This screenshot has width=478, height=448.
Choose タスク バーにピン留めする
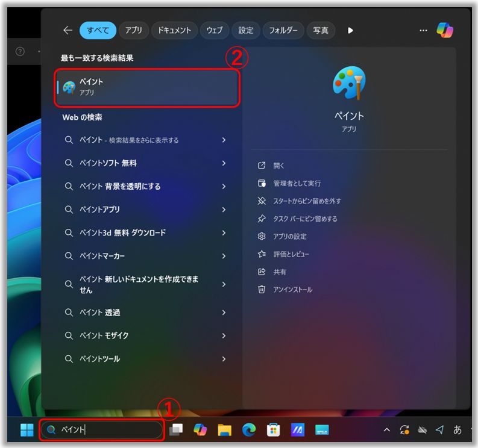tap(305, 219)
